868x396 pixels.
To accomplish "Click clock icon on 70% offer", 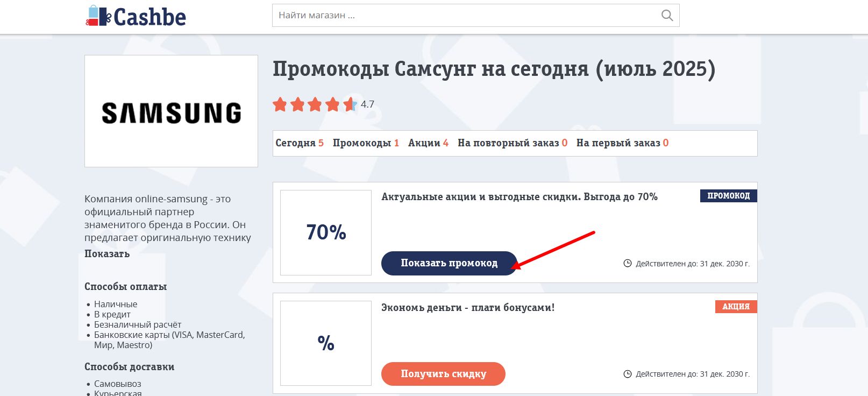I will [x=627, y=263].
